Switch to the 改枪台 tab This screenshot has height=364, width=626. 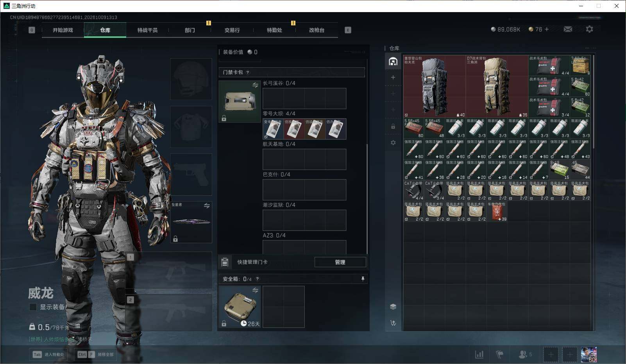click(x=317, y=30)
